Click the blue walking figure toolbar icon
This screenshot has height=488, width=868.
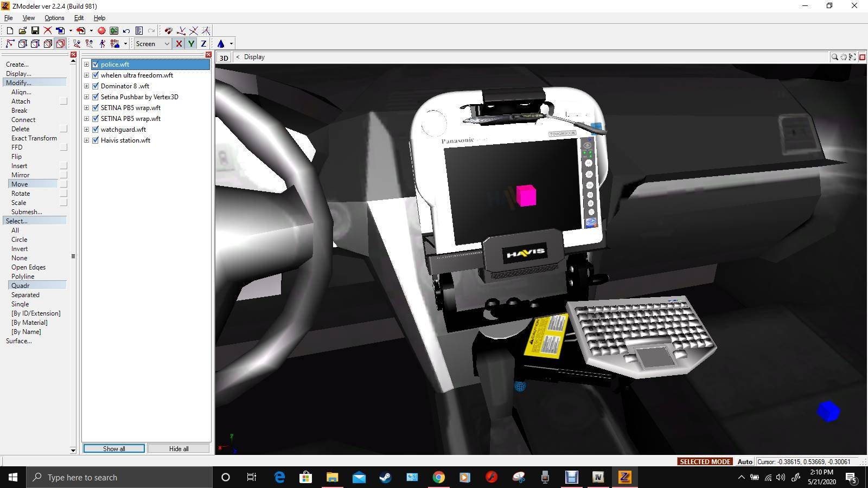point(102,44)
